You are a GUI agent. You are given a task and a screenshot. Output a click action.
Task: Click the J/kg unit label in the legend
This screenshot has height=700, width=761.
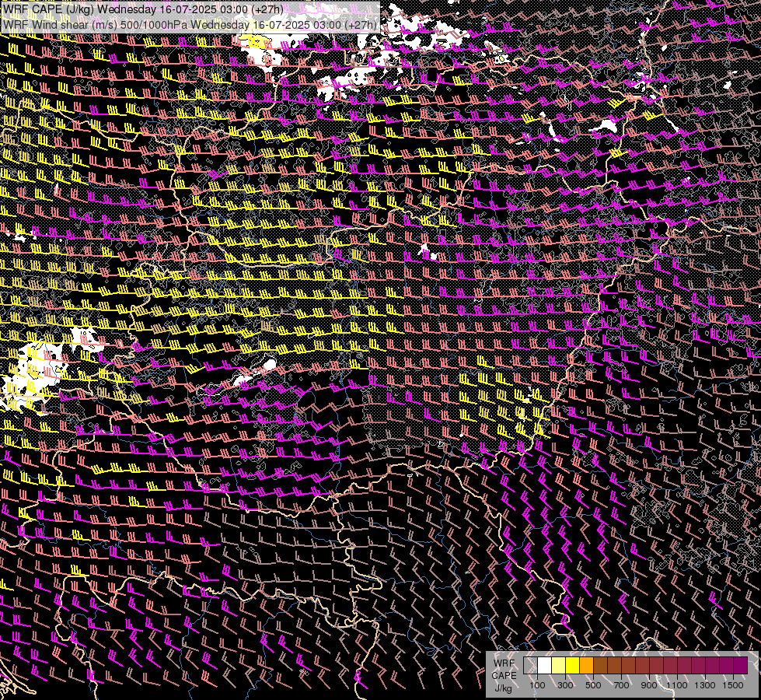(503, 689)
